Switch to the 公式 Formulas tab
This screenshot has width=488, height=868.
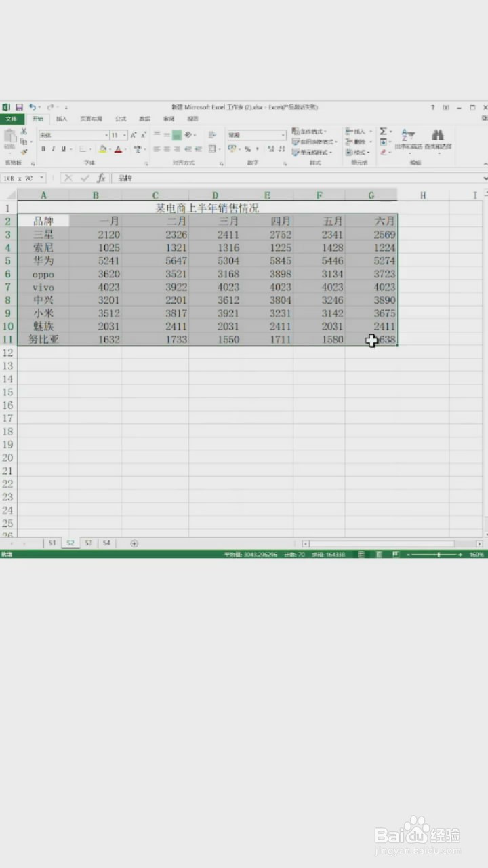click(121, 119)
